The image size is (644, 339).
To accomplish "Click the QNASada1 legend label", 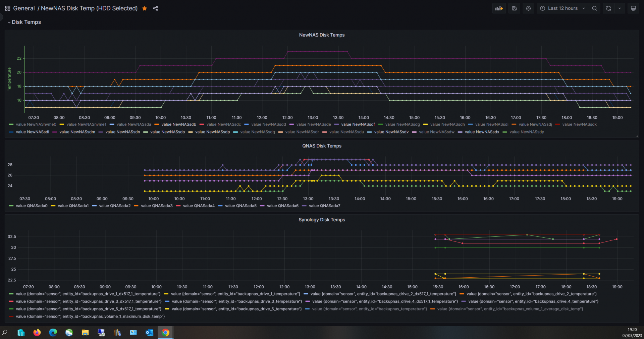I will 73,206.
